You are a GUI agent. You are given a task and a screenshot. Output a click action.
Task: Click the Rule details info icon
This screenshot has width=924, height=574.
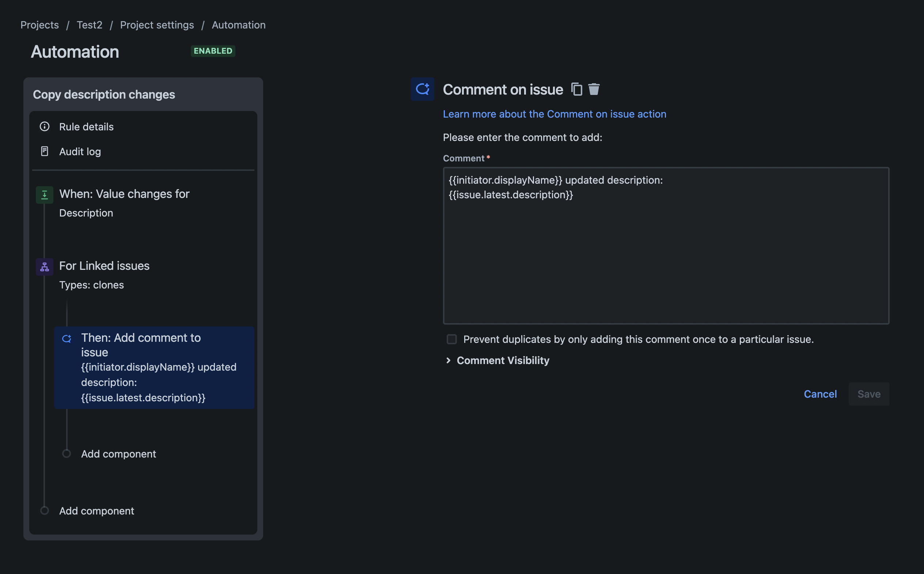tap(45, 126)
